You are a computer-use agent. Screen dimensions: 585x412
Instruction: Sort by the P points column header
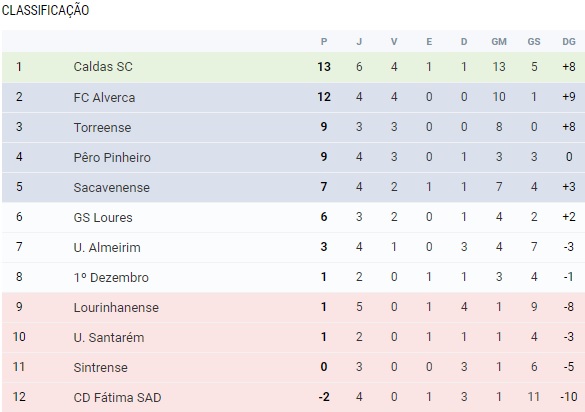(x=324, y=41)
